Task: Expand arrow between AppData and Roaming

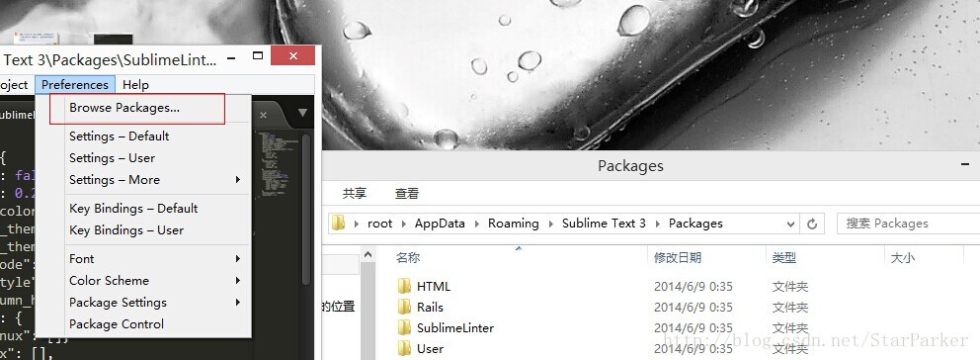Action: pos(476,224)
